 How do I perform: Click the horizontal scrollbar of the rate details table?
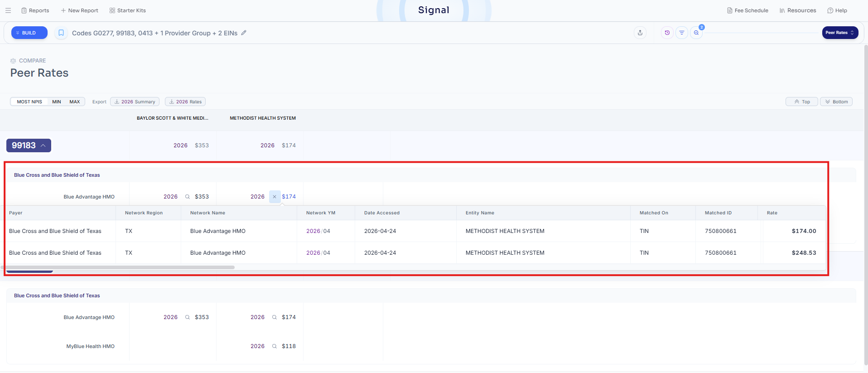click(x=118, y=267)
